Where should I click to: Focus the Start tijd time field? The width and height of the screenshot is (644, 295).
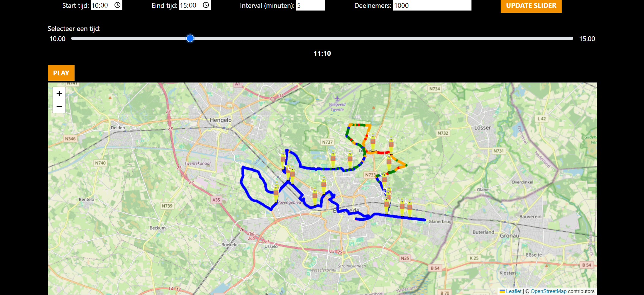coord(106,5)
